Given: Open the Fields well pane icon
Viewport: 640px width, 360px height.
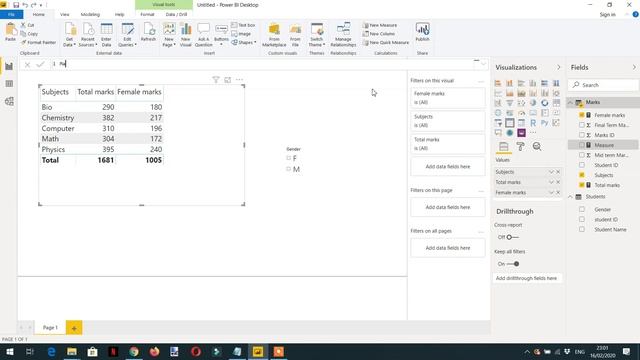Looking at the screenshot, I should pos(504,147).
